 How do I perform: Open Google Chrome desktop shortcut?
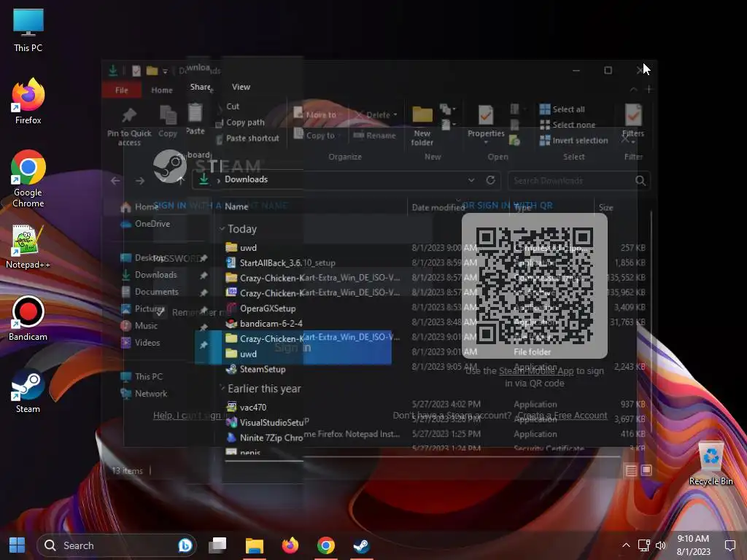pos(28,179)
